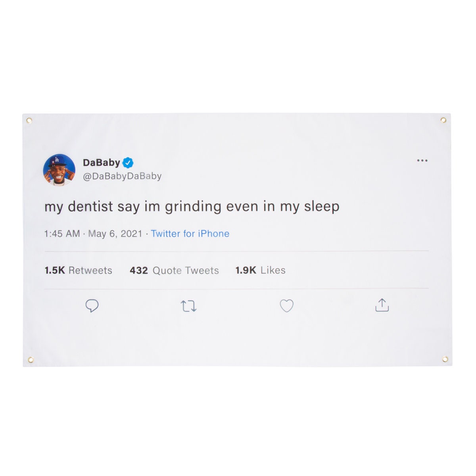Like the tweet with the heart icon
476x476 pixels.
pyautogui.click(x=286, y=306)
